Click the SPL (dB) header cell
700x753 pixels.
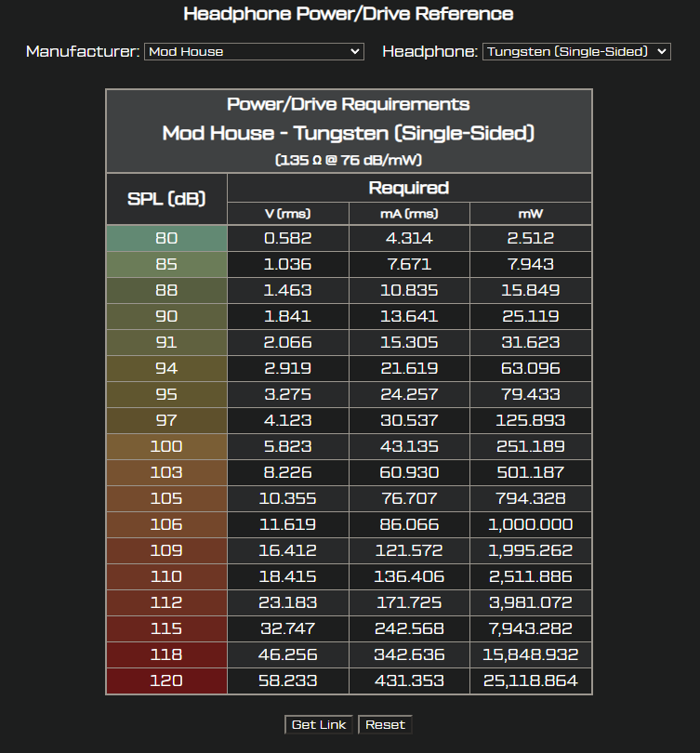166,199
